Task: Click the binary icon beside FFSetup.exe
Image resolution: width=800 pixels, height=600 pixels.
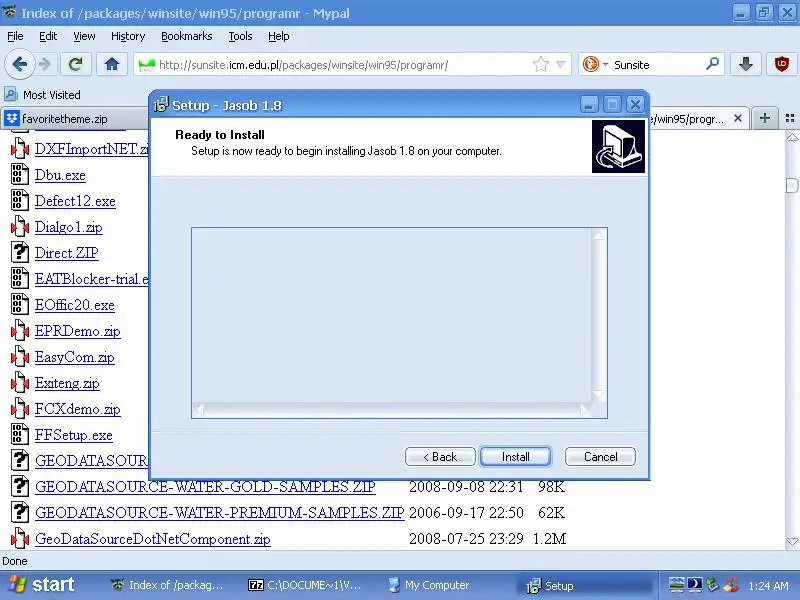Action: [20, 434]
